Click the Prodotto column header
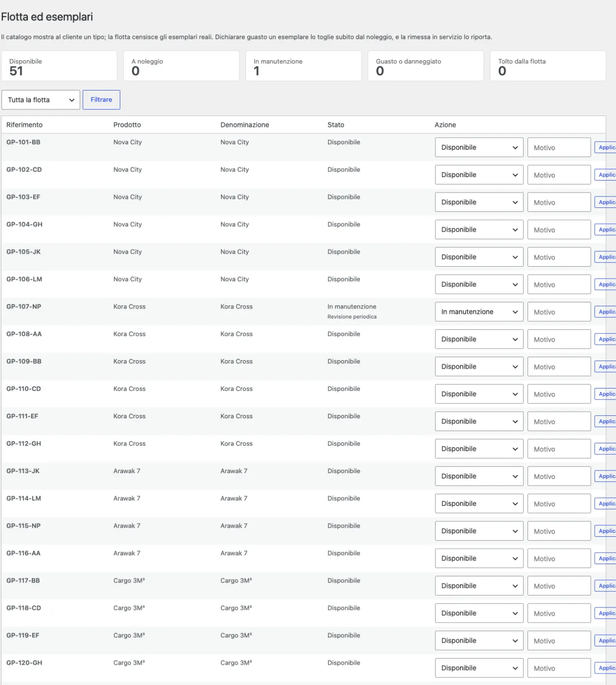Image resolution: width=616 pixels, height=685 pixels. click(x=127, y=125)
